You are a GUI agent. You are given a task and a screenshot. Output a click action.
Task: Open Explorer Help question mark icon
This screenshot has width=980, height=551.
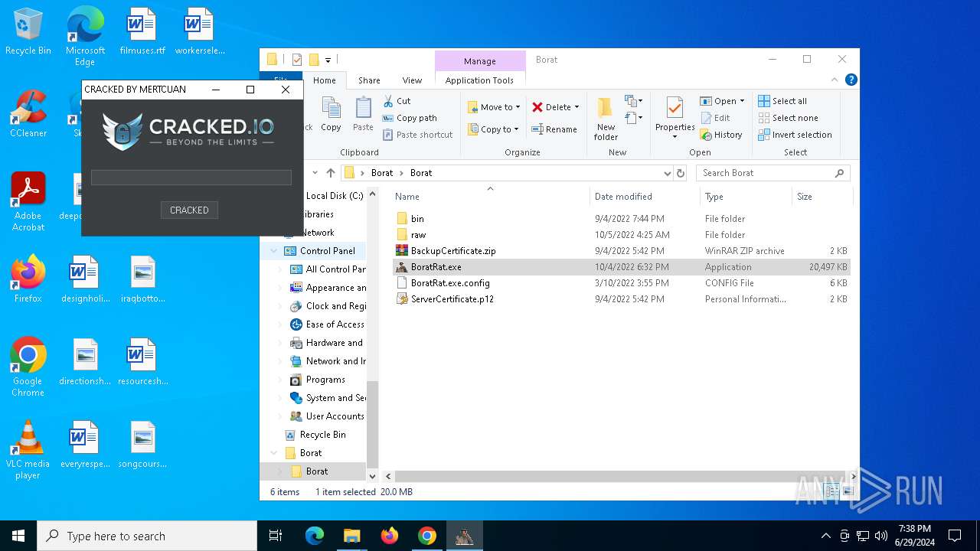coord(851,80)
